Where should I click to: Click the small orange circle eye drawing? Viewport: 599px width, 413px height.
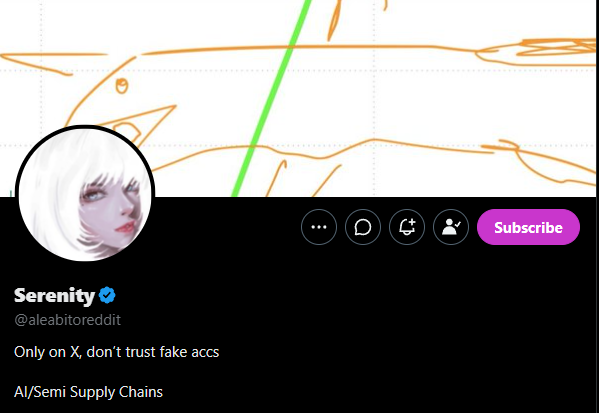pos(122,86)
